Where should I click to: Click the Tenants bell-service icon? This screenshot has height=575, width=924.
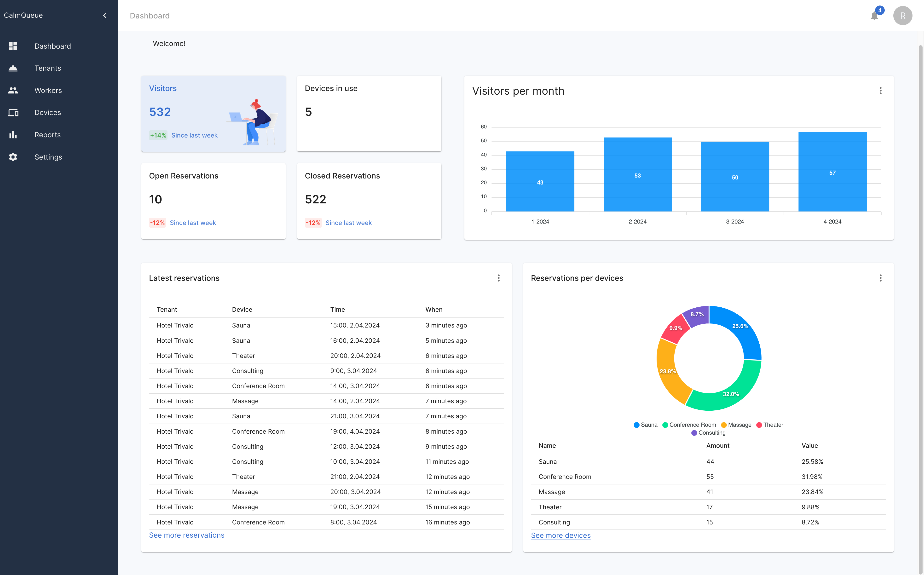(x=13, y=69)
